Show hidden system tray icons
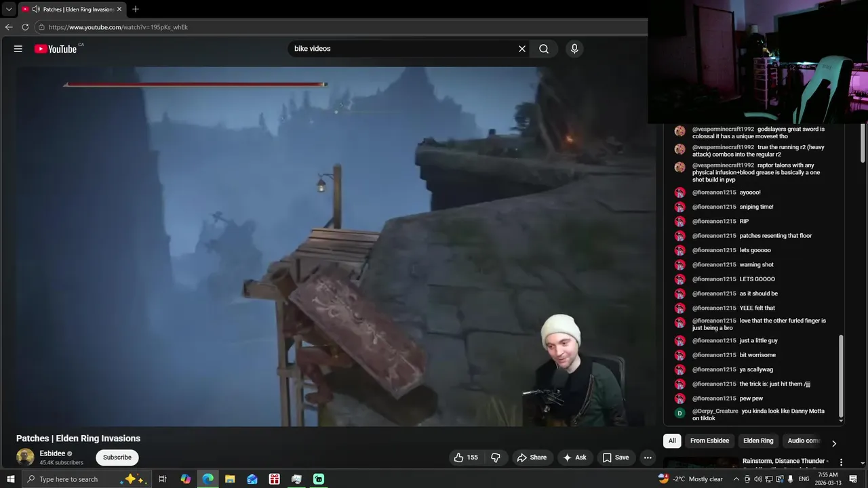 (736, 479)
